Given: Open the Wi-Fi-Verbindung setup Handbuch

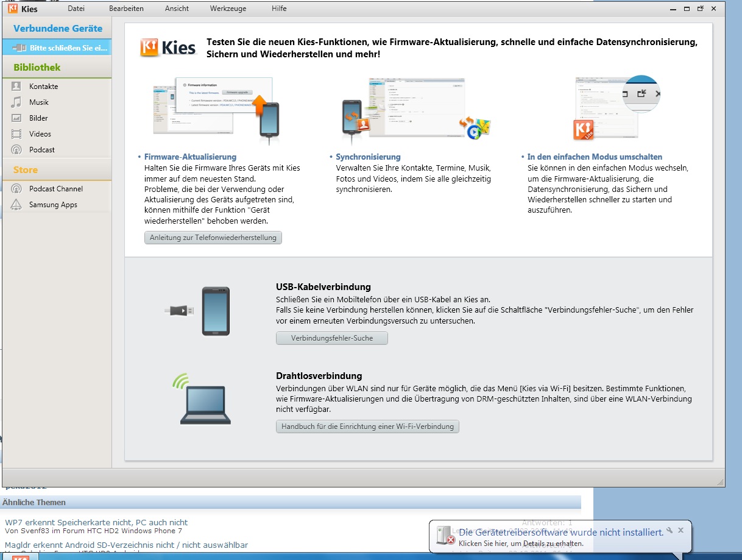Looking at the screenshot, I should pyautogui.click(x=367, y=427).
